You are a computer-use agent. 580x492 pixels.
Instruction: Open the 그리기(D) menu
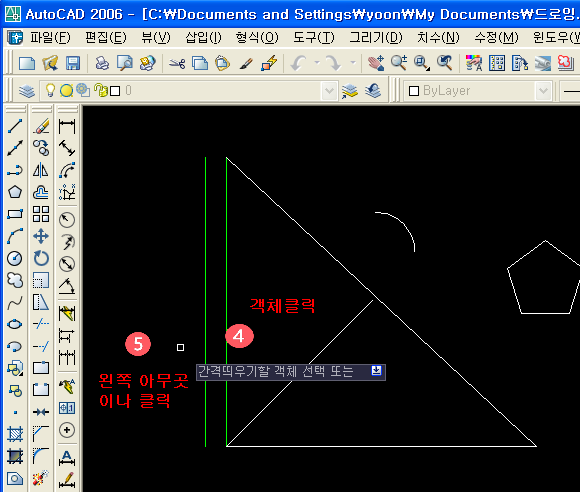376,37
